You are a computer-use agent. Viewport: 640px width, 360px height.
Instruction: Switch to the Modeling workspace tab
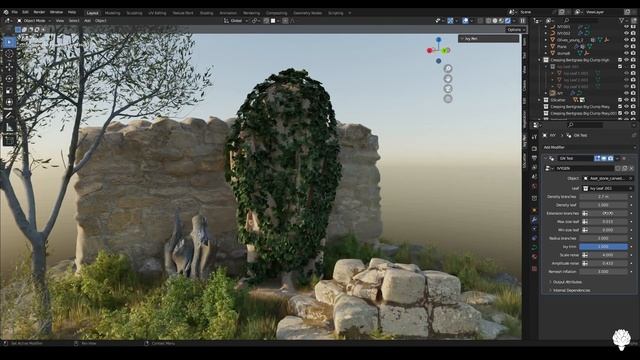[113, 13]
